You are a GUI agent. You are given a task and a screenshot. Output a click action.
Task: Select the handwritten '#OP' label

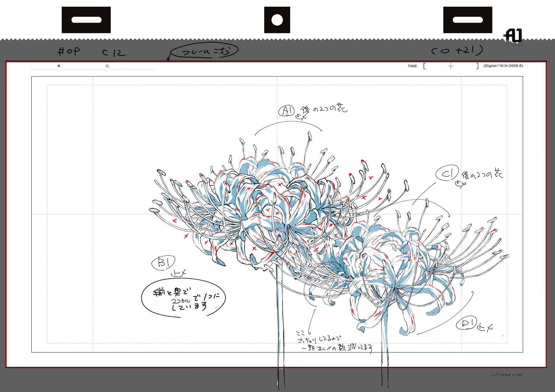[x=69, y=51]
